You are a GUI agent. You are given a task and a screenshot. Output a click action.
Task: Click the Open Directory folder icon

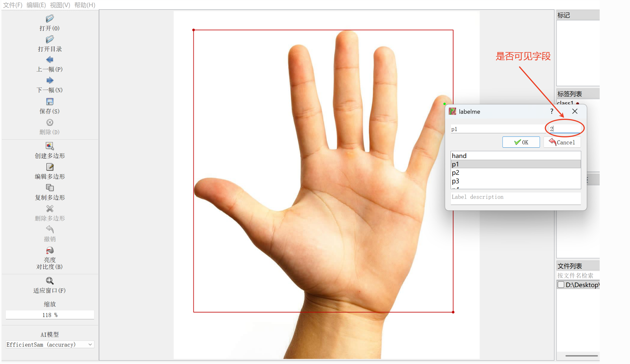click(x=49, y=39)
